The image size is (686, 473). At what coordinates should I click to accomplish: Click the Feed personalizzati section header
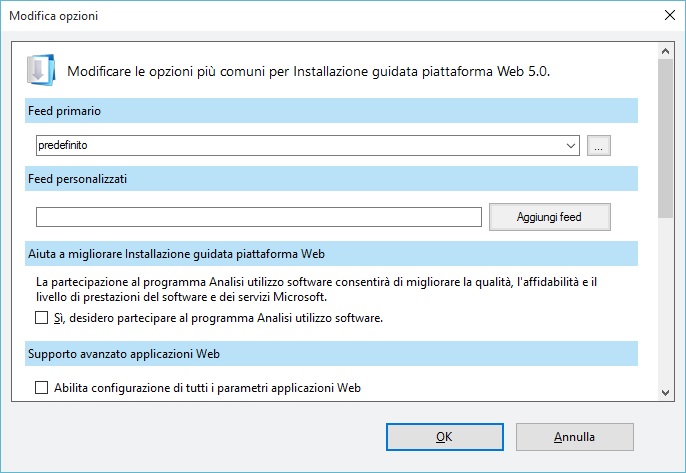tap(331, 179)
